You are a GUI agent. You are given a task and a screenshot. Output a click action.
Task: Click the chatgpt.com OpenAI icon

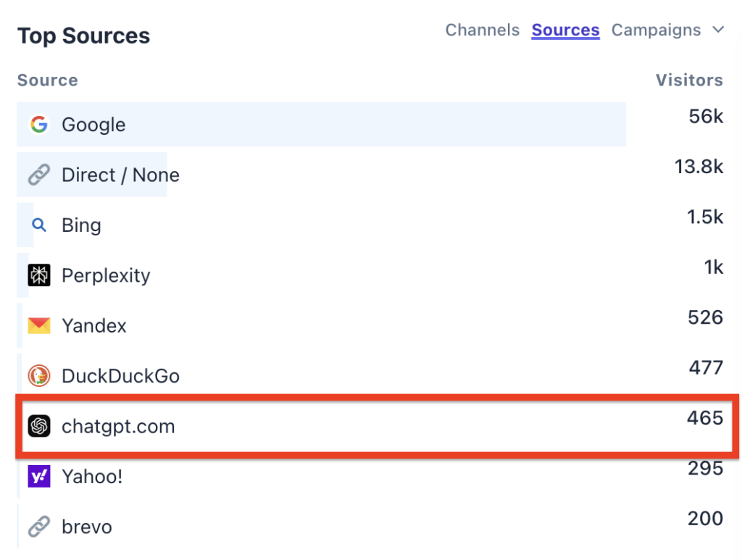point(39,426)
